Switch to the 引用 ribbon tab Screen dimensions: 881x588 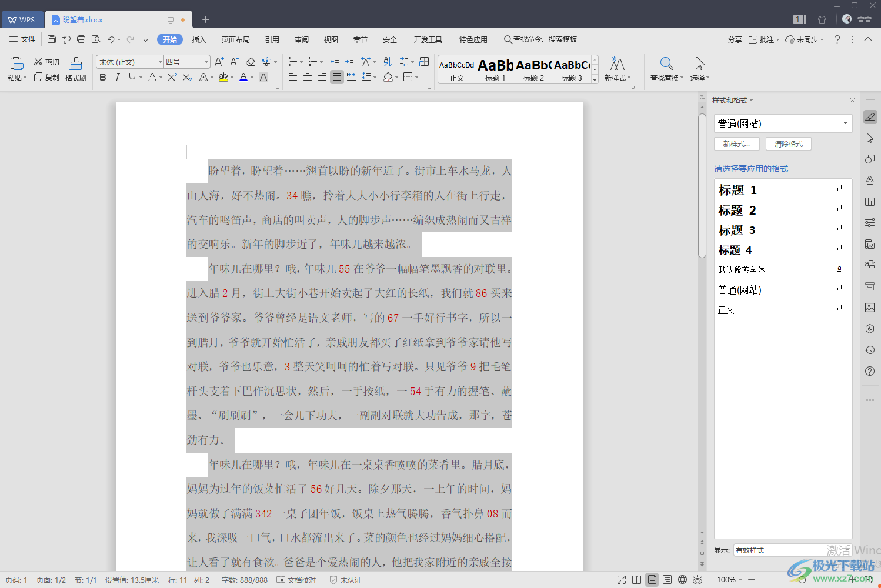click(x=272, y=39)
